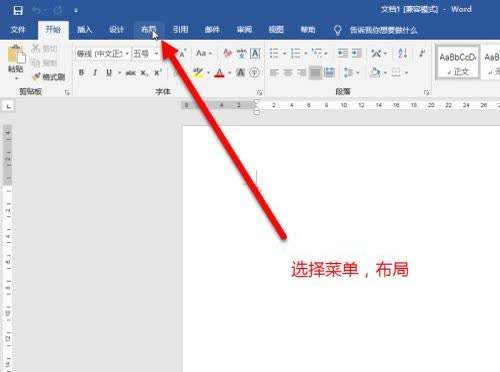Click the Borders grid icon
Screen dimensions: 500x372
[396, 73]
